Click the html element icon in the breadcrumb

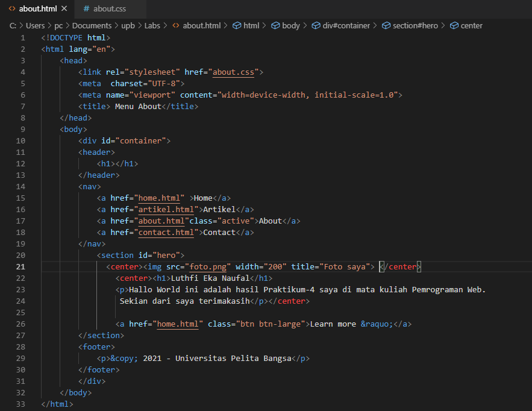237,25
